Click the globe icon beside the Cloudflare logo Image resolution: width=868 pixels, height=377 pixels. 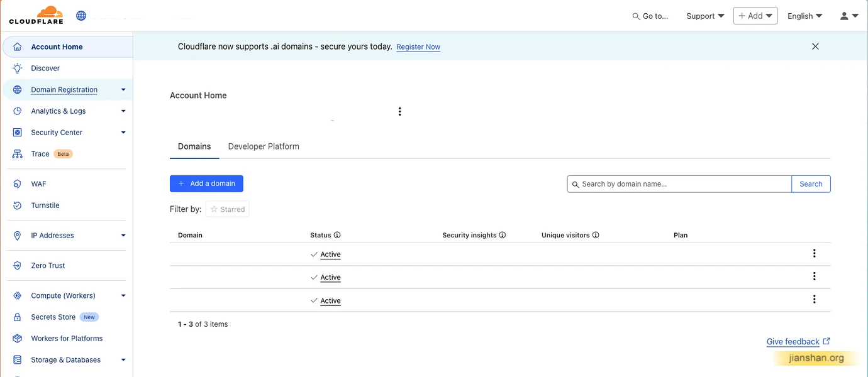[81, 16]
